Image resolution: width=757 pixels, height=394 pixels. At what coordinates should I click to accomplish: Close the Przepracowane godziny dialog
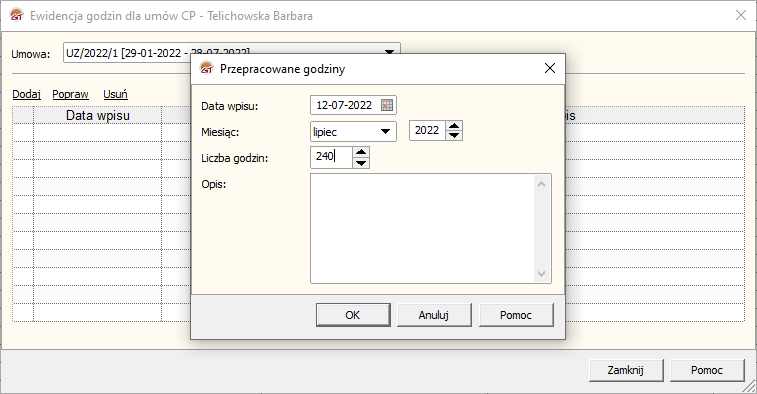[x=550, y=69]
